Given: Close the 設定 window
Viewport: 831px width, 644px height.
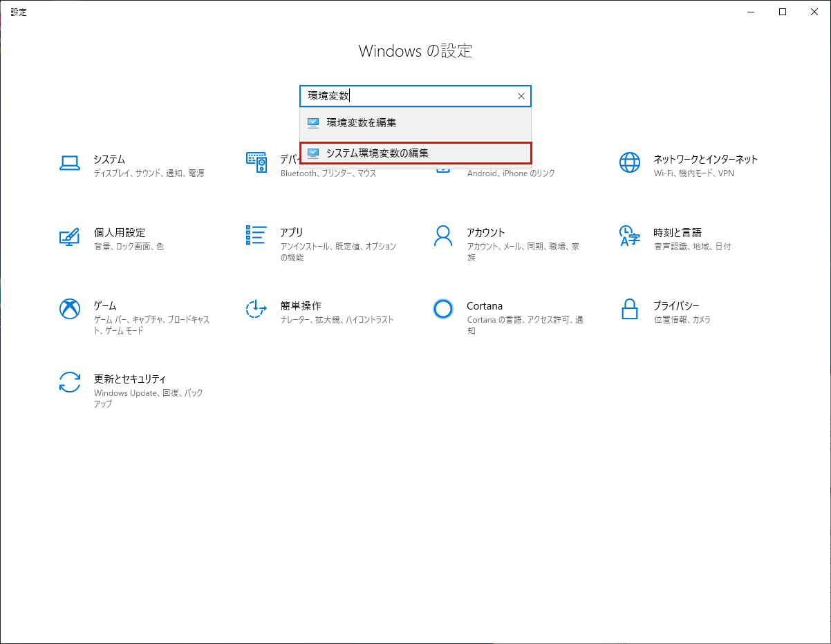Looking at the screenshot, I should [x=814, y=12].
